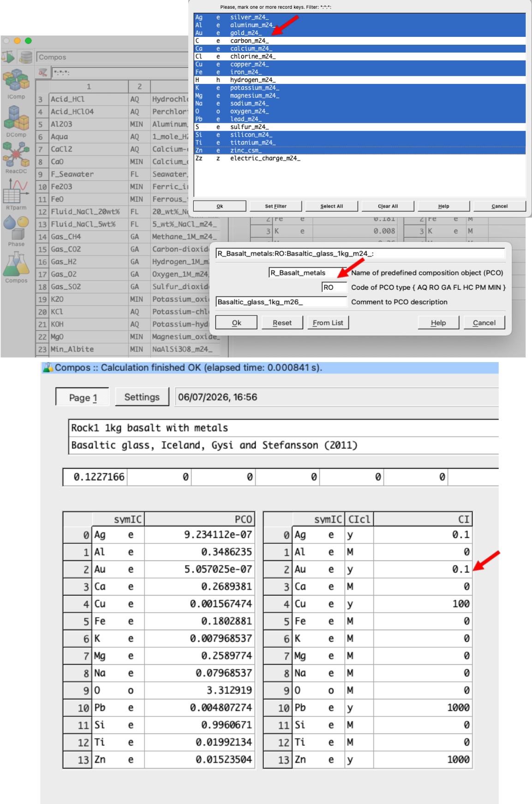The width and height of the screenshot is (532, 804).
Task: Select the Acid_HCl record in the Compos table
Action: point(89,99)
